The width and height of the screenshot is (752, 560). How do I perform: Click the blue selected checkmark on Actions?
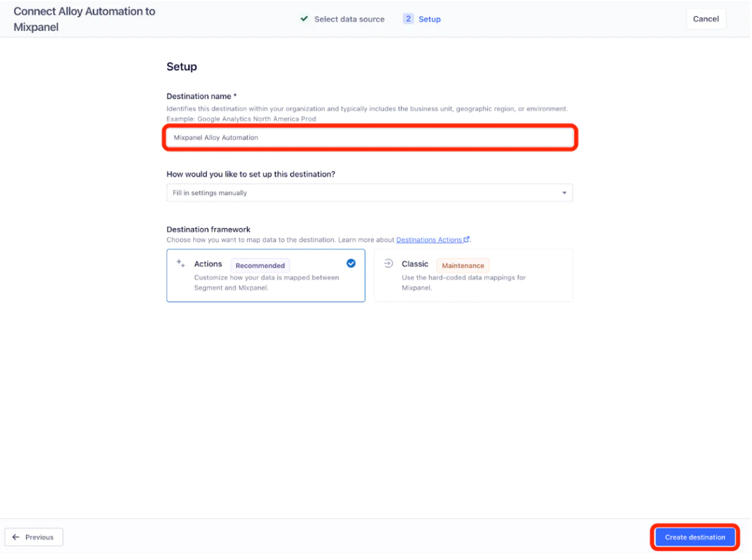(351, 263)
